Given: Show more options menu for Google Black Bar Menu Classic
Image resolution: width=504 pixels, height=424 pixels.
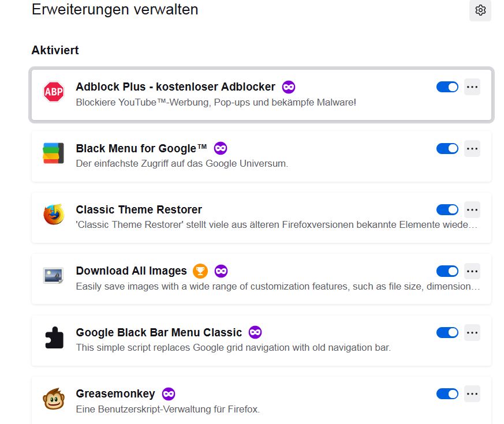Looking at the screenshot, I should (472, 333).
